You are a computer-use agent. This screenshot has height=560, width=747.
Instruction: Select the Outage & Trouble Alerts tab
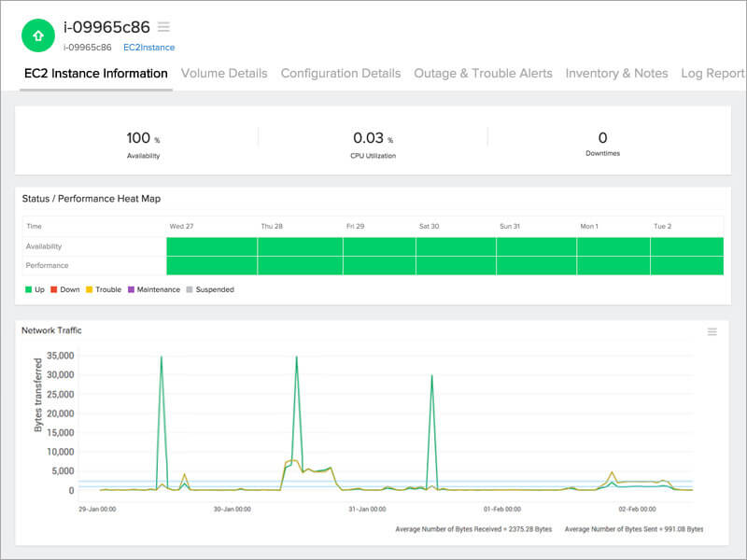coord(483,74)
